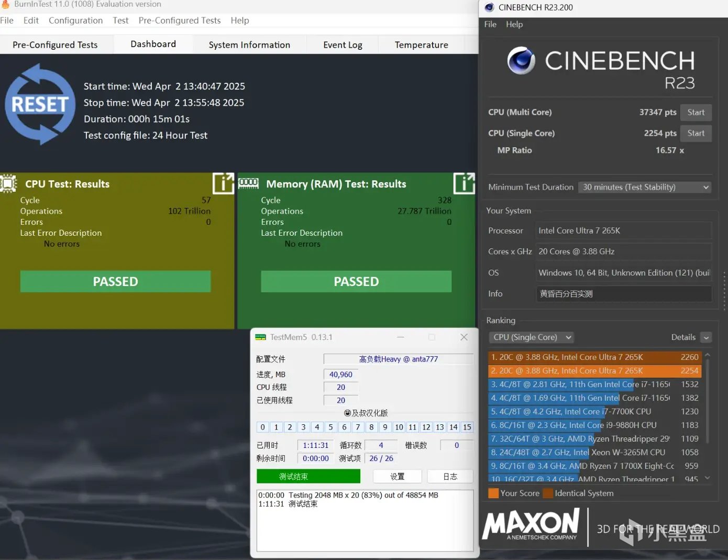The height and width of the screenshot is (560, 728).
Task: Select ranking row Intel Xeon W-3265M CPU
Action: (594, 453)
